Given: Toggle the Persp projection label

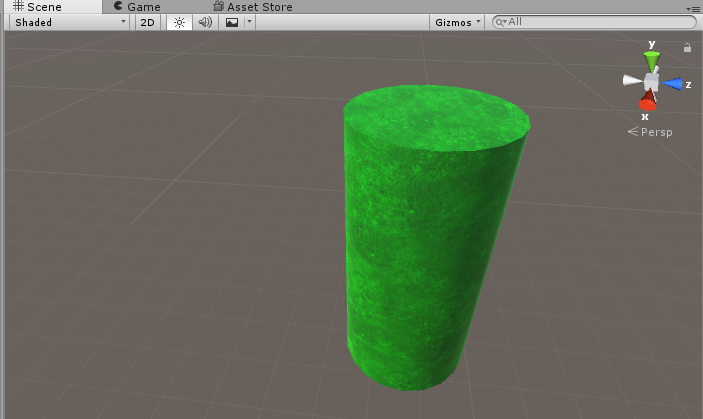Looking at the screenshot, I should [650, 132].
